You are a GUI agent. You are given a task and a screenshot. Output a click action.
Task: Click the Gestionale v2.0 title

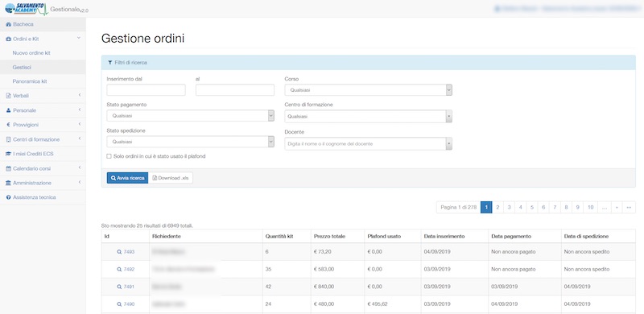click(69, 9)
